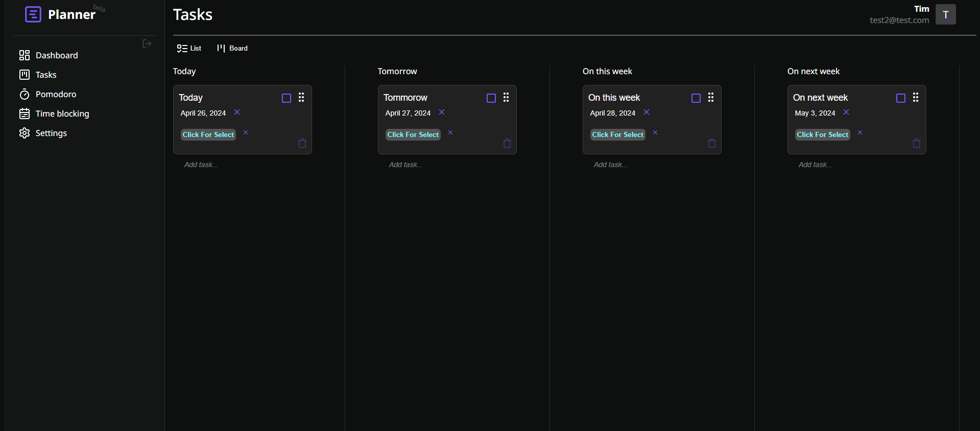
Task: Clear the April 26, 2024 date
Action: 237,112
